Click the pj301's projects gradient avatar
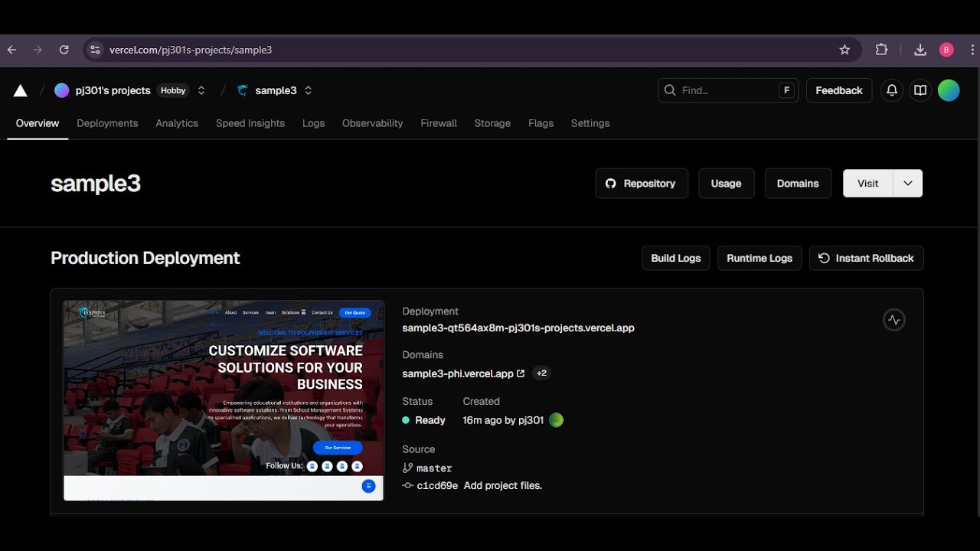 tap(62, 90)
